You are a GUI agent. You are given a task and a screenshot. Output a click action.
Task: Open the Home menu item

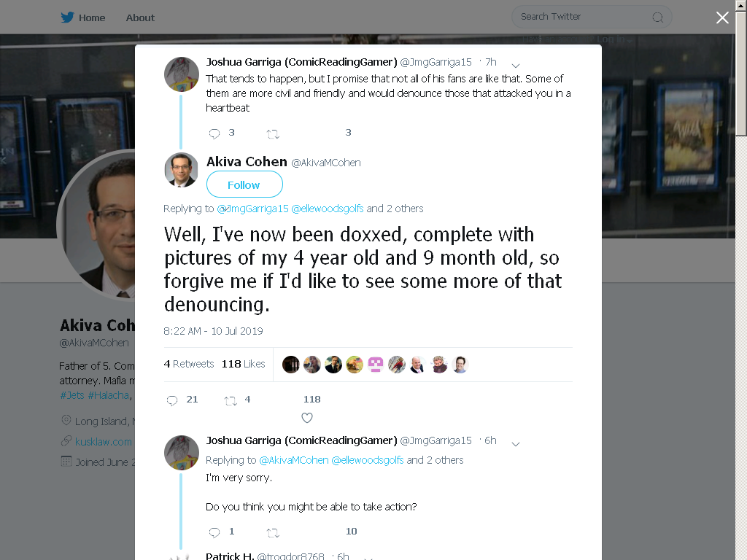click(x=92, y=17)
